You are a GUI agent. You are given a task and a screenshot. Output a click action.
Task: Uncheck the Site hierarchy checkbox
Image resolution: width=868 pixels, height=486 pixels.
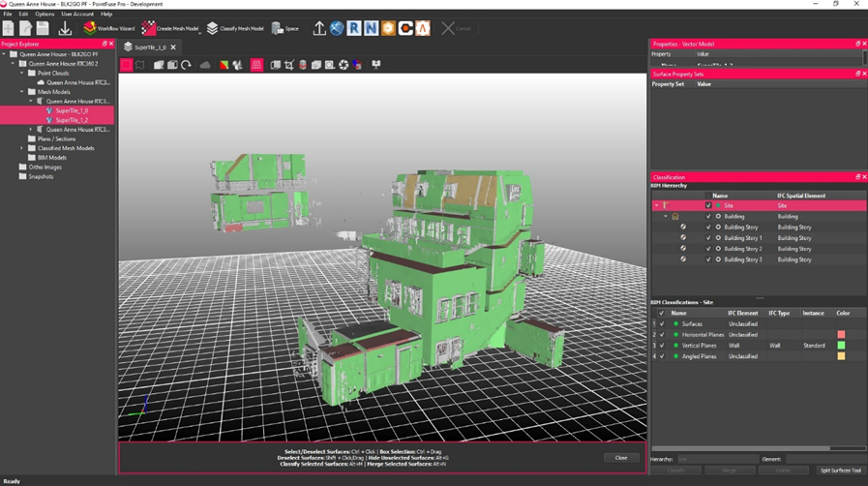tap(708, 205)
